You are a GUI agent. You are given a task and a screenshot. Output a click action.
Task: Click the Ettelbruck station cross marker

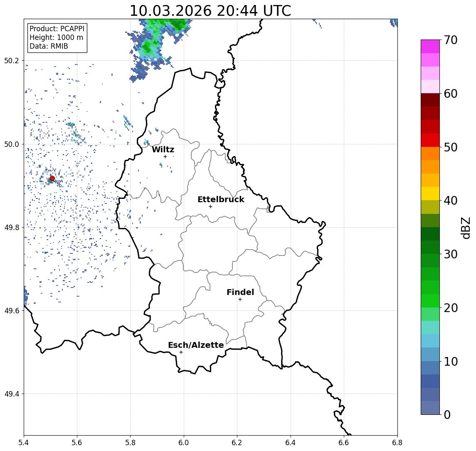tap(210, 207)
